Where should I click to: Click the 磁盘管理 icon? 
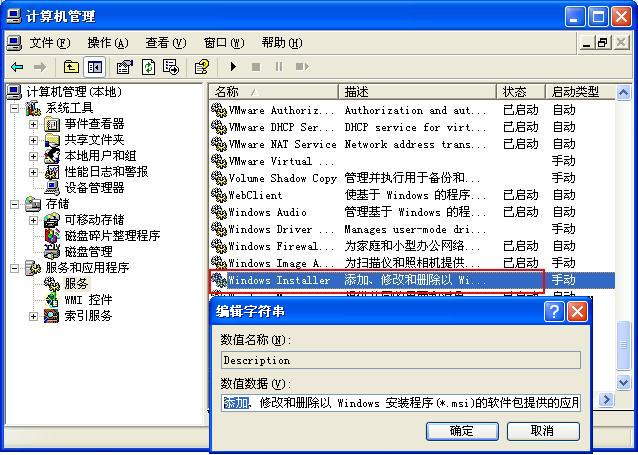[52, 252]
